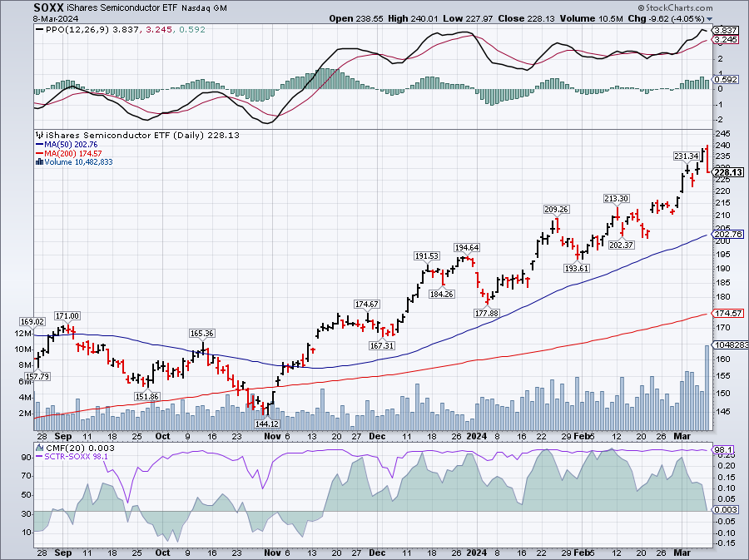Image resolution: width=749 pixels, height=560 pixels.
Task: Click the blue MA(50) legend line marker
Action: click(x=37, y=144)
